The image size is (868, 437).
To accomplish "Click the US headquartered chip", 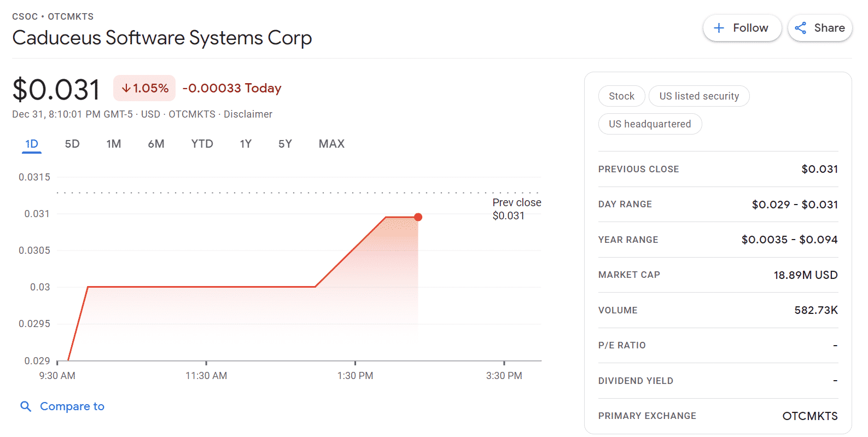I will (x=650, y=124).
